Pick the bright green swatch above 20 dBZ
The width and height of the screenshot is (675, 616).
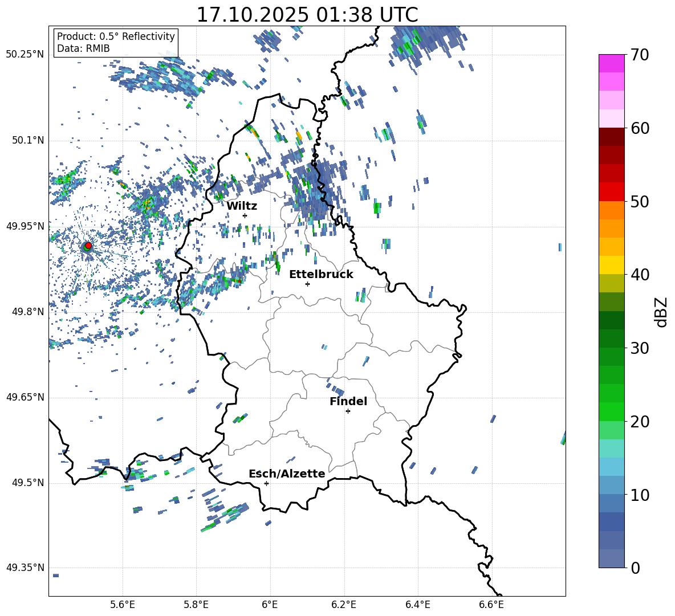coord(612,411)
